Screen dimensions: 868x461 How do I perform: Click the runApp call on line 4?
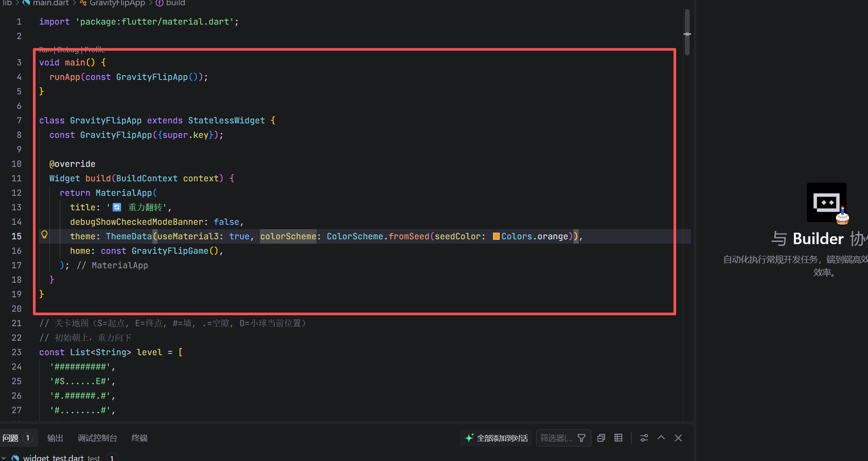coord(65,77)
